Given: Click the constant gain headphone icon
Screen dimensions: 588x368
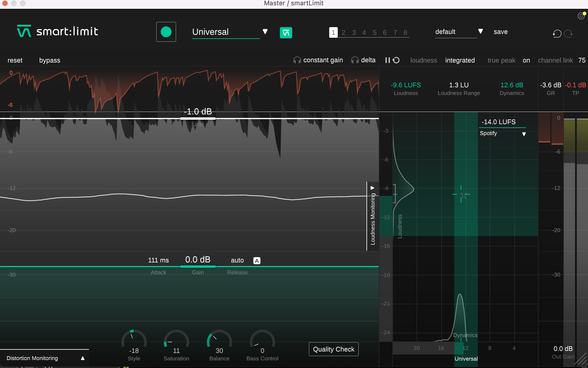Looking at the screenshot, I should point(296,60).
